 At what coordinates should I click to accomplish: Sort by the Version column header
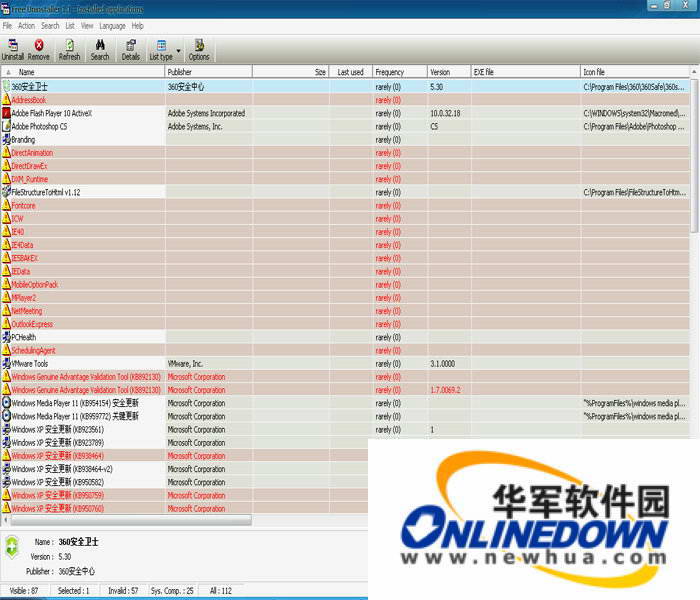point(449,72)
